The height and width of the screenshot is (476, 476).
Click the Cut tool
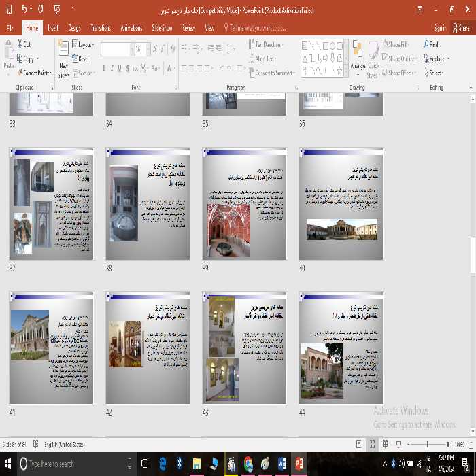point(24,44)
